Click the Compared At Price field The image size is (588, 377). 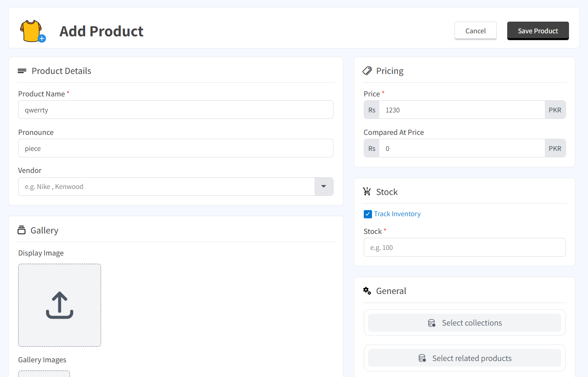[x=461, y=148]
